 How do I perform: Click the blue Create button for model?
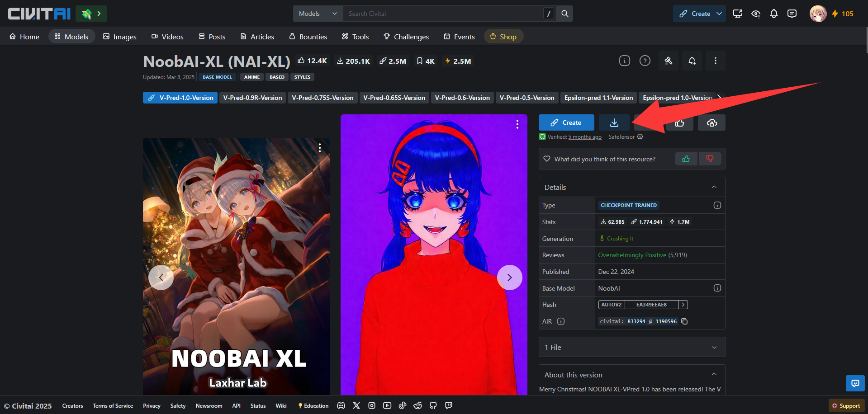pos(566,122)
